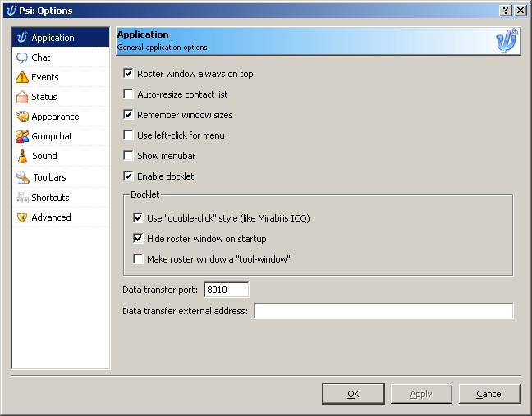Toggle Remember window sizes checkbox
532x416 pixels.
point(128,115)
